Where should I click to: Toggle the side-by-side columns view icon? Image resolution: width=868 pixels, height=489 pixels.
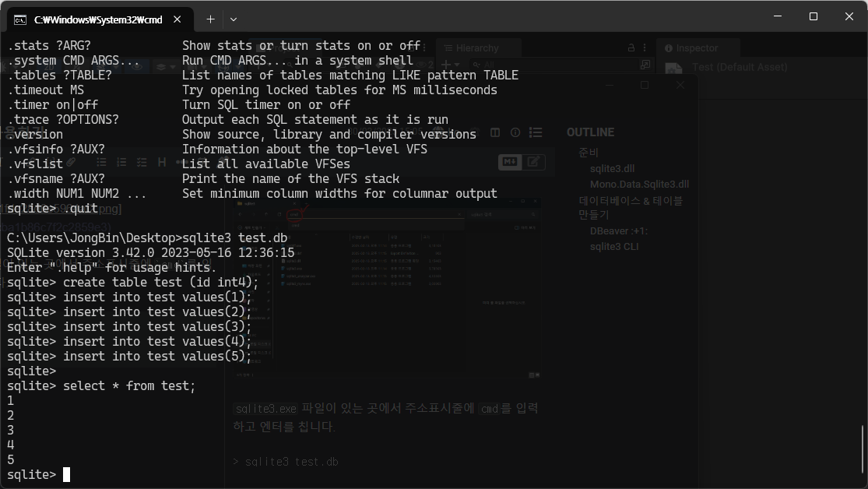(495, 132)
